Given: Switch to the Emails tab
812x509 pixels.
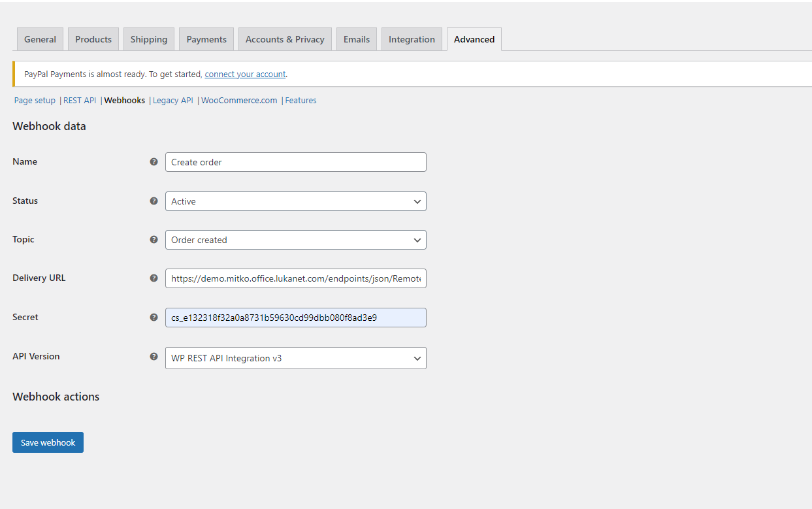Looking at the screenshot, I should pyautogui.click(x=357, y=39).
